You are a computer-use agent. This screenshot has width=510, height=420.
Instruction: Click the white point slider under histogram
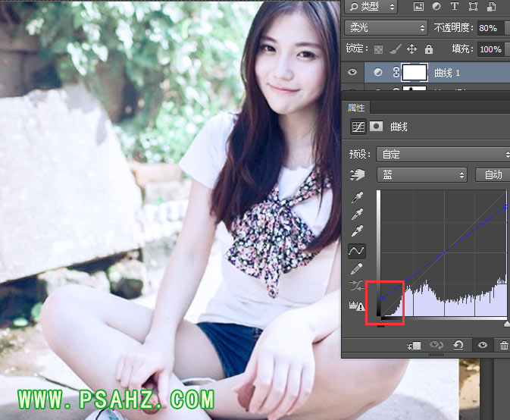pos(507,324)
